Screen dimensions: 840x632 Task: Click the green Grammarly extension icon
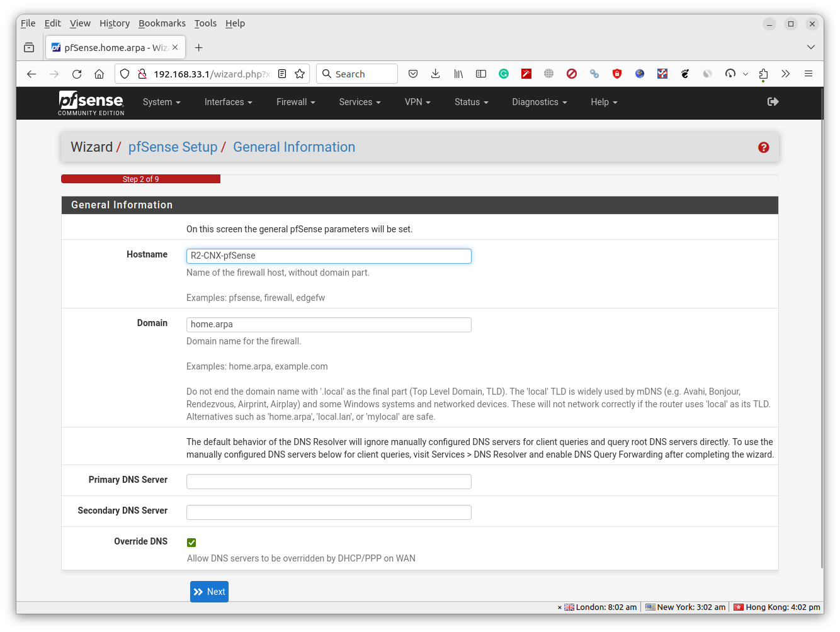(504, 74)
